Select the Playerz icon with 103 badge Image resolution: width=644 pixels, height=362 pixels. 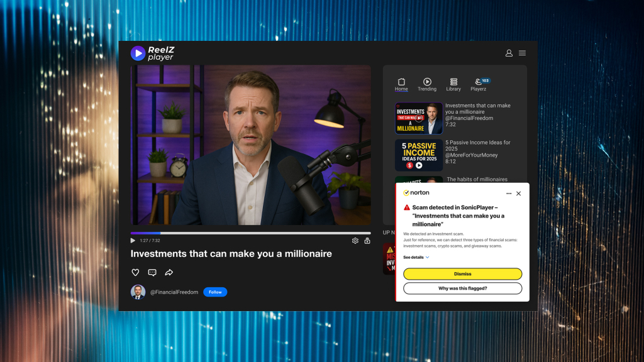[478, 82]
